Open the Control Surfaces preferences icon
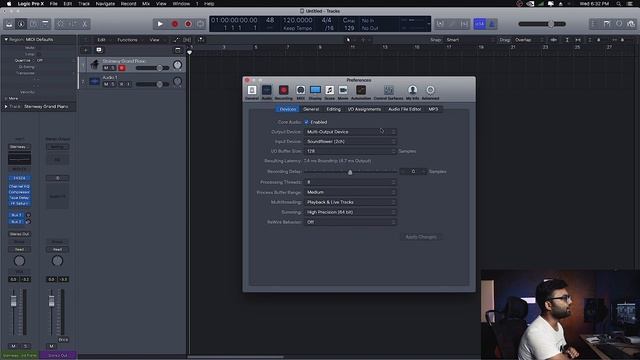The image size is (640, 360). [388, 92]
